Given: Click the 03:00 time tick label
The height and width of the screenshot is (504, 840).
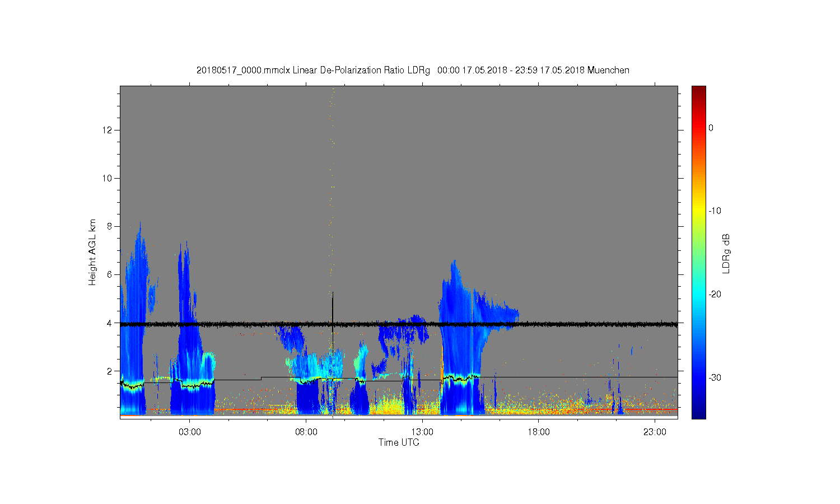Looking at the screenshot, I should point(190,432).
